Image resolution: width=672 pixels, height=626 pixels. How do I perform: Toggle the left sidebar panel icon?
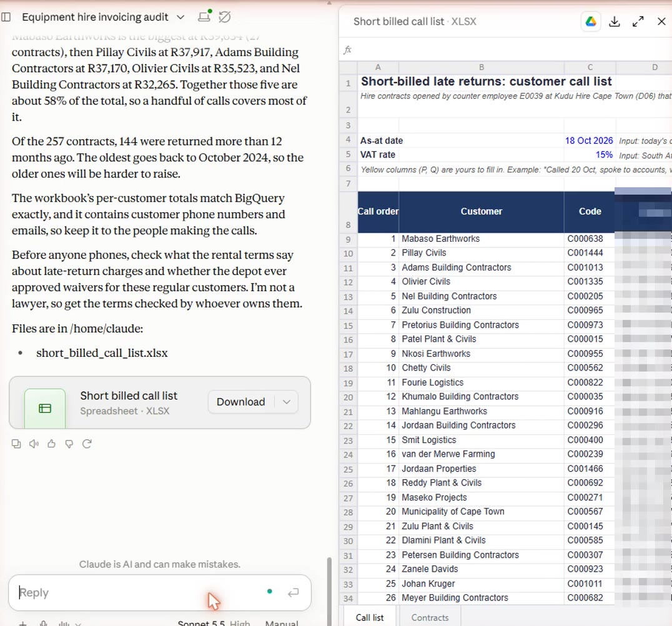point(6,17)
